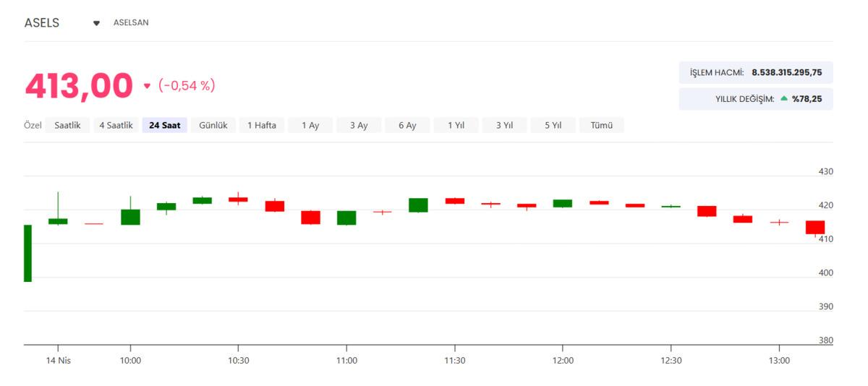Switch to 4 Saatlik interval
The image size is (868, 386).
[x=116, y=125]
